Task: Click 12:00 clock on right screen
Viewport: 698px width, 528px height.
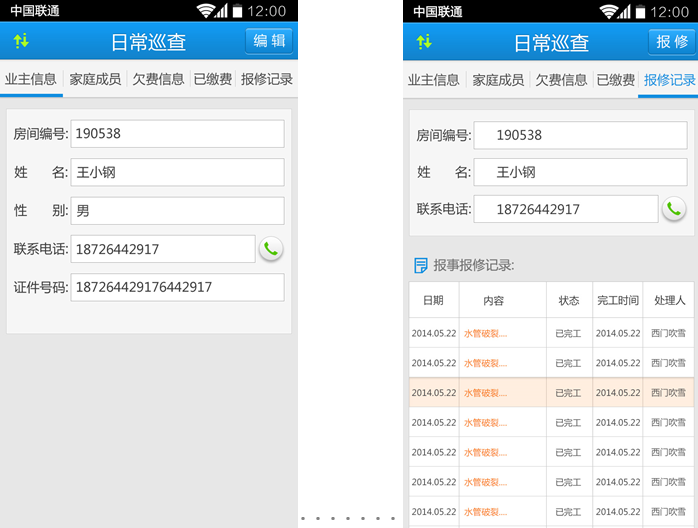Action: pyautogui.click(x=669, y=12)
